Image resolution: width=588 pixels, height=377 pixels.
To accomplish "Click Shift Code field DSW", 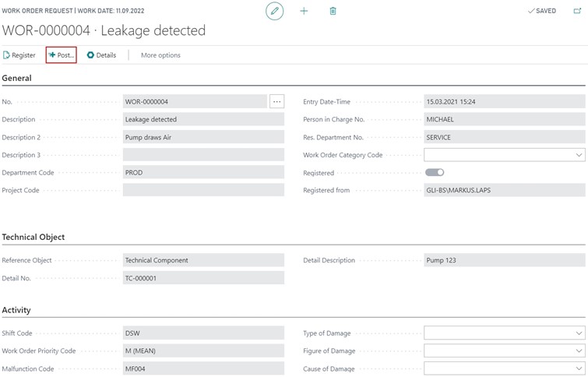I will coord(203,333).
